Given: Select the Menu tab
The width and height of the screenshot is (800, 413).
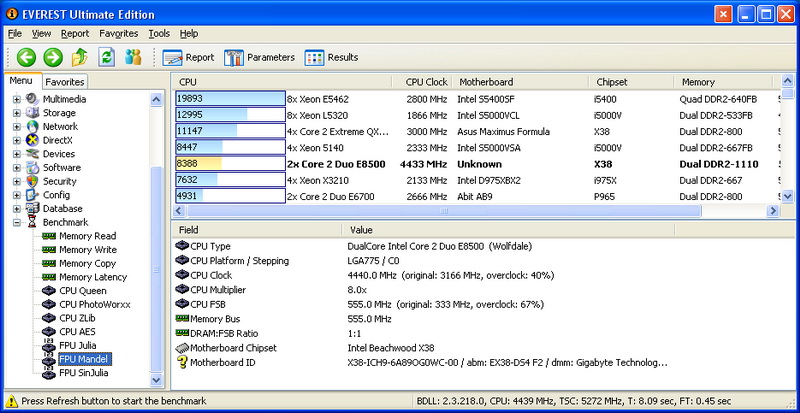Looking at the screenshot, I should pyautogui.click(x=21, y=81).
